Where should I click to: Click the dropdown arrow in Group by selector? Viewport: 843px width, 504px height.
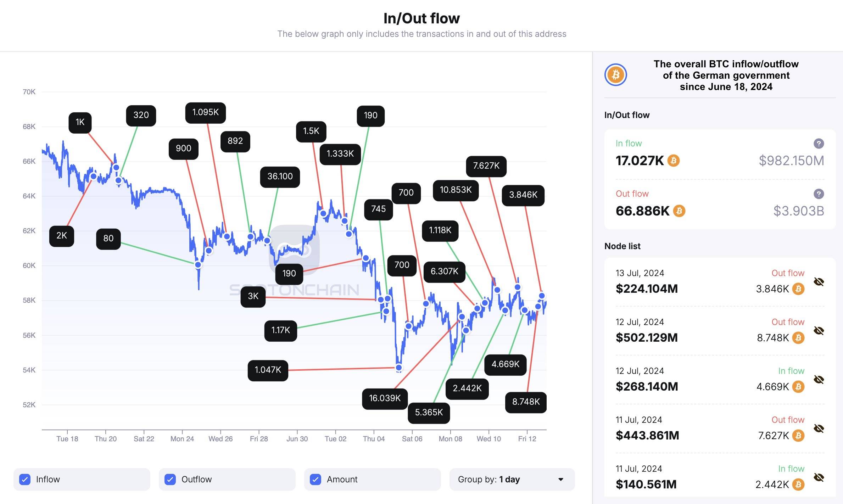click(x=561, y=480)
